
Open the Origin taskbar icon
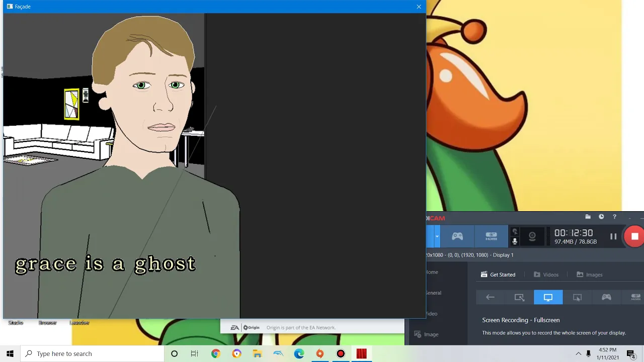(320, 353)
